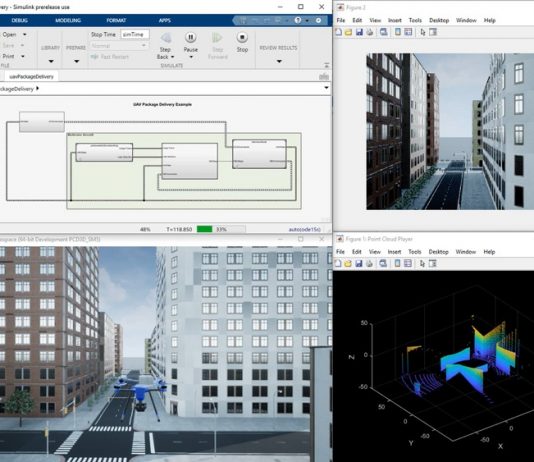Open Help menu in Figure 2 window

tap(489, 20)
